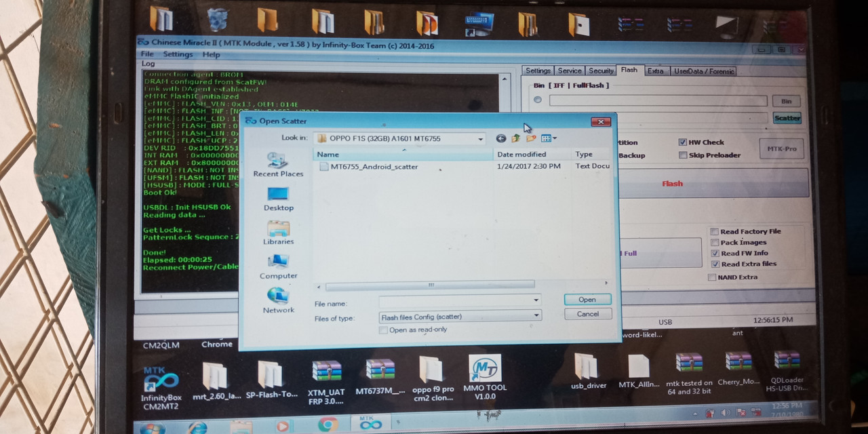Toggle the Read FW Info checkbox
Screen dimensions: 868x434
(715, 254)
